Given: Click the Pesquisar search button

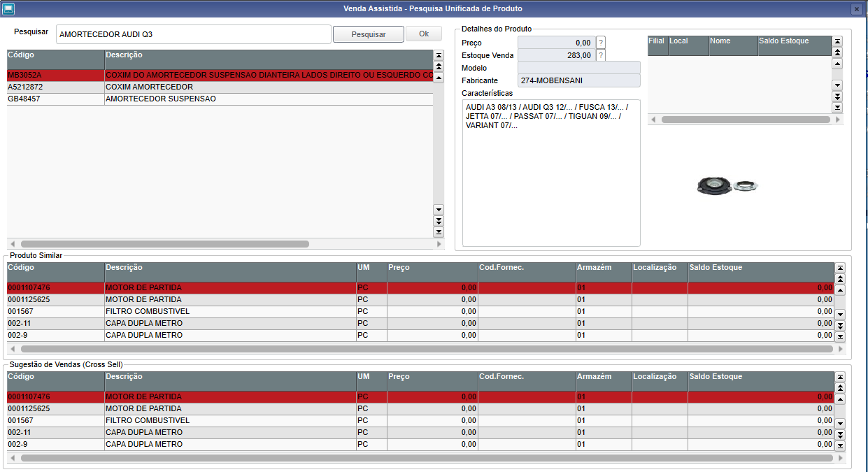Looking at the screenshot, I should click(x=369, y=34).
